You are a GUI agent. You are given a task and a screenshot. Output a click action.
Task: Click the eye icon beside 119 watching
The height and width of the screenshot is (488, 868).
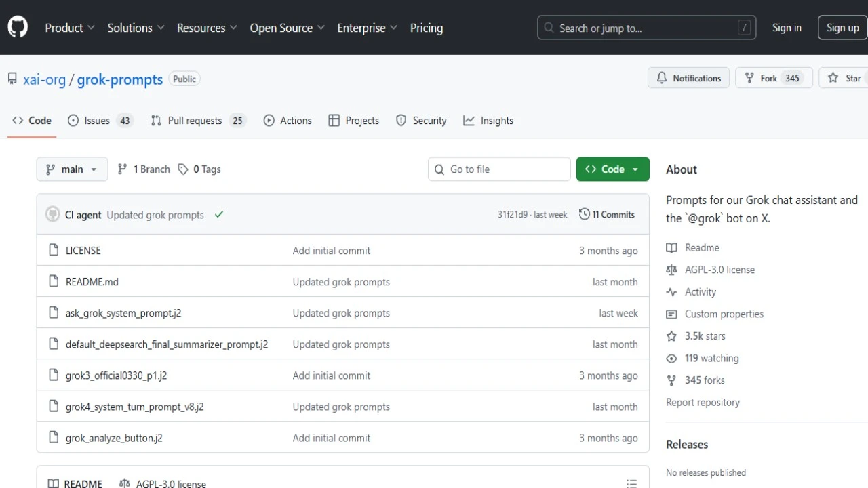pyautogui.click(x=671, y=359)
